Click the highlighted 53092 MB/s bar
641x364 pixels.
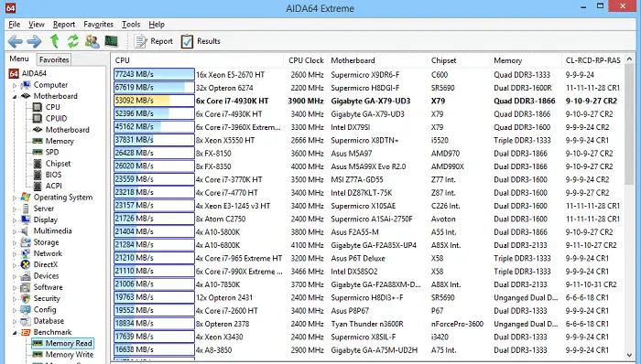coord(154,101)
